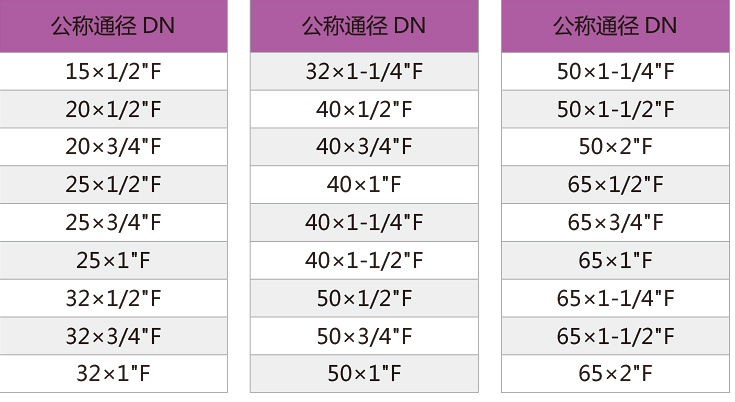Select the 25×3/4"F size cell
The width and height of the screenshot is (735, 402).
coord(113,222)
